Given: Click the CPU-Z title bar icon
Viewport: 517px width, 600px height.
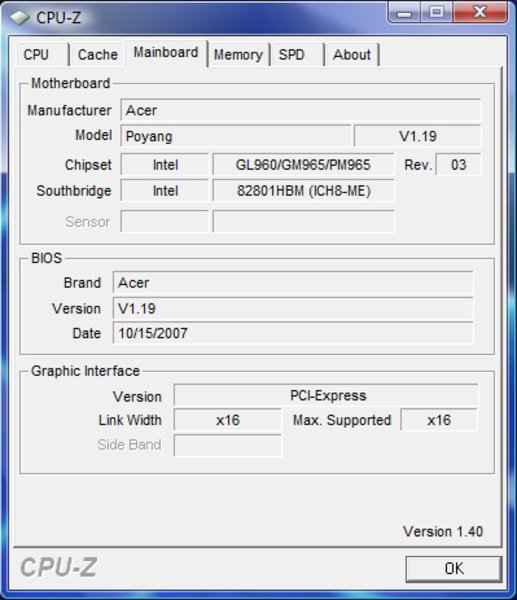Looking at the screenshot, I should point(20,17).
